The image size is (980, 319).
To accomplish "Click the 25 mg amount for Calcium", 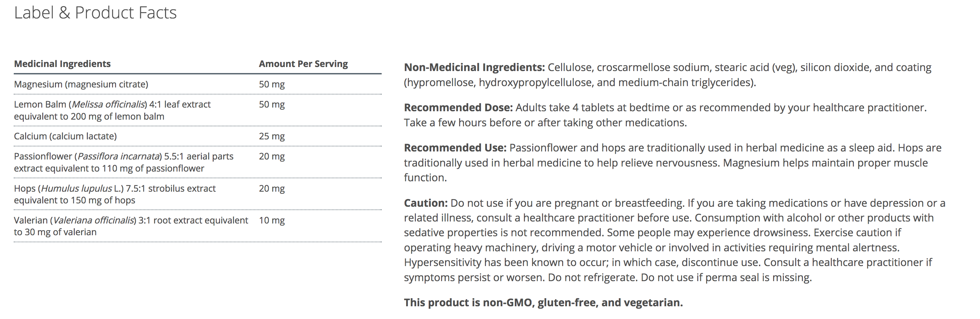I will pyautogui.click(x=272, y=136).
